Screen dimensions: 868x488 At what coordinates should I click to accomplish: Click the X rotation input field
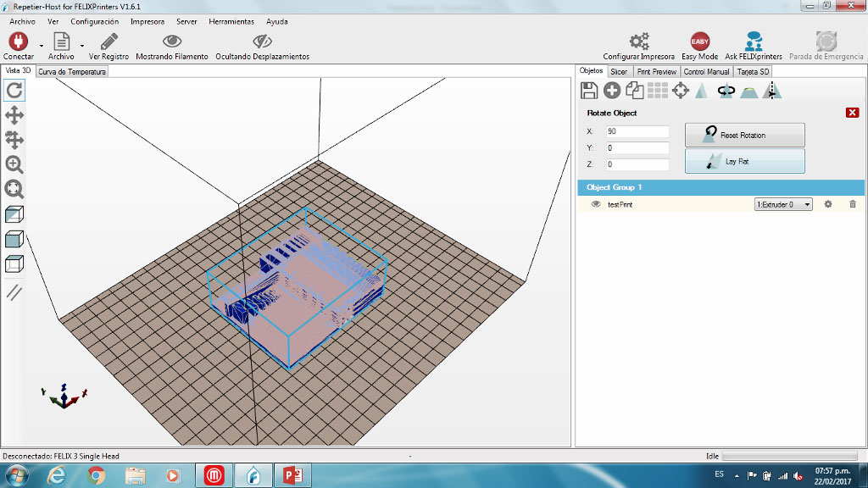tap(637, 131)
